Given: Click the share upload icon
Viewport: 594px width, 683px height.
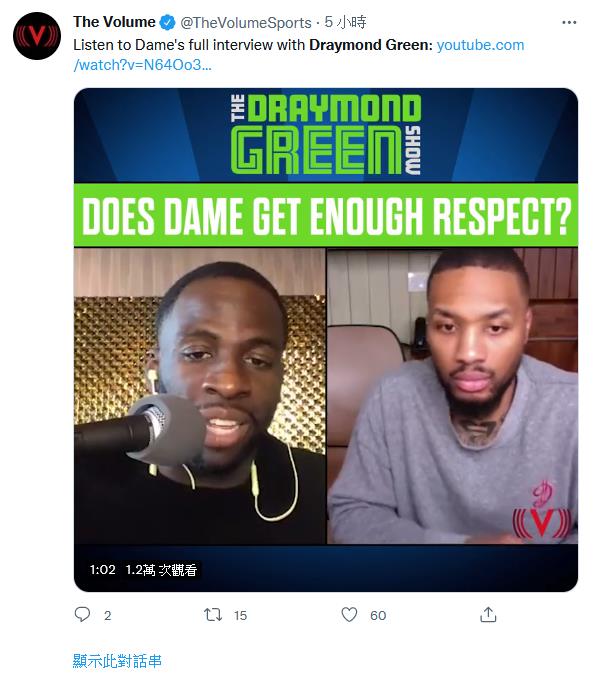Looking at the screenshot, I should point(488,615).
